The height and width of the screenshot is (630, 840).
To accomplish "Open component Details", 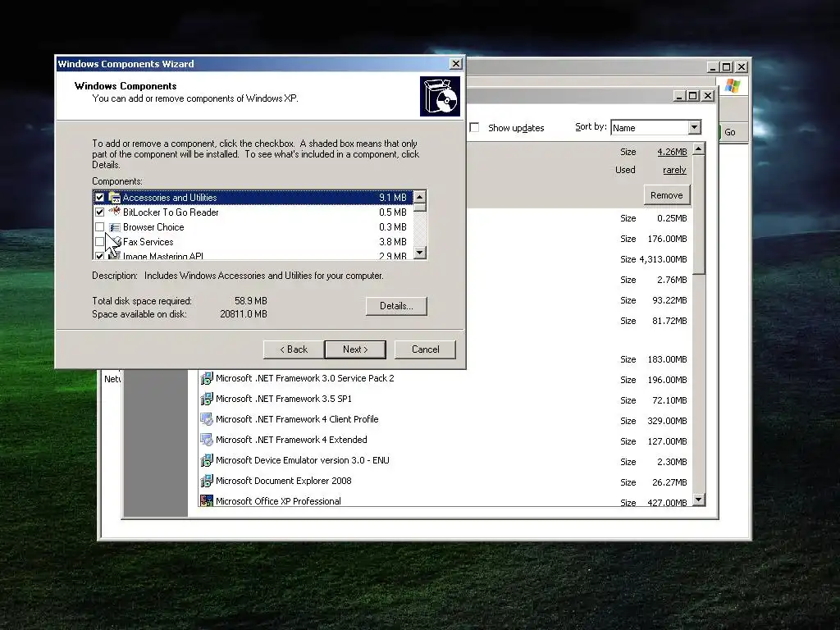I will pyautogui.click(x=396, y=306).
